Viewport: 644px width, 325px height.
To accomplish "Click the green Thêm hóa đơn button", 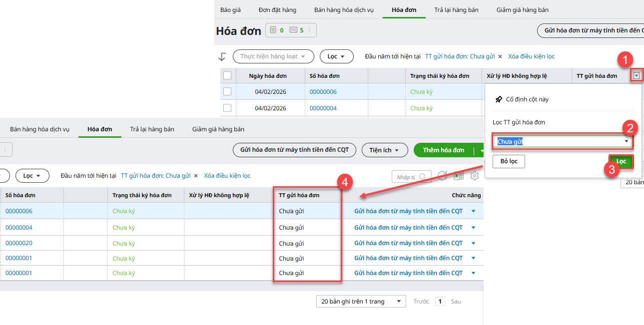I will (444, 150).
